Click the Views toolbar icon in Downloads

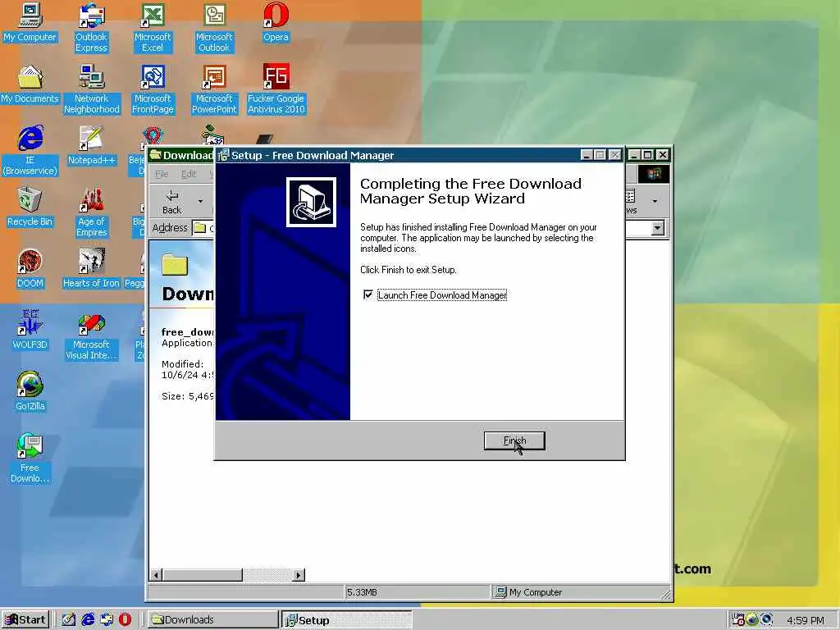pos(631,202)
